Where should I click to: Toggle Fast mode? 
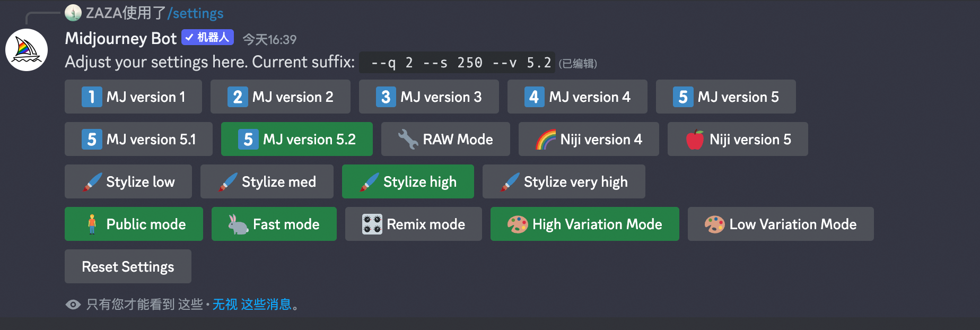(274, 224)
